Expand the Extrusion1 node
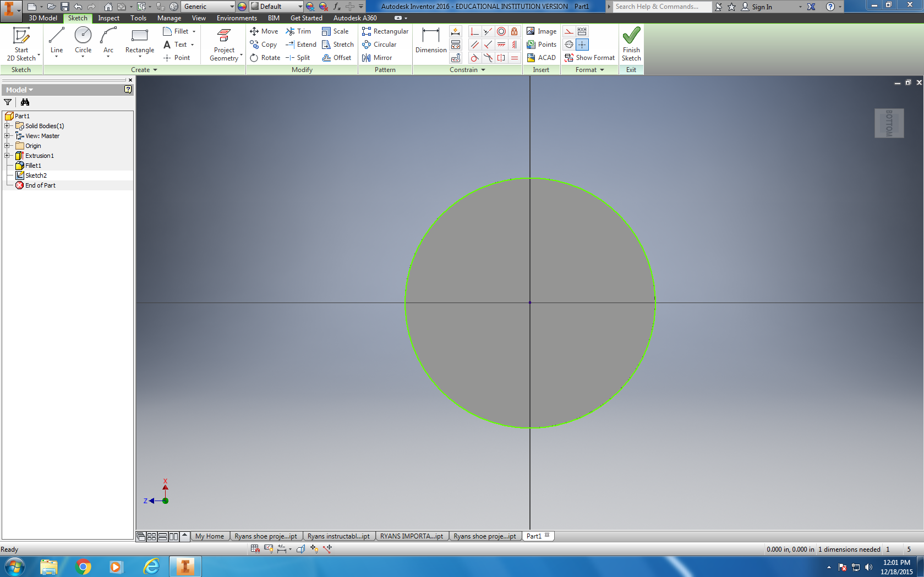Image resolution: width=924 pixels, height=577 pixels. (7, 156)
